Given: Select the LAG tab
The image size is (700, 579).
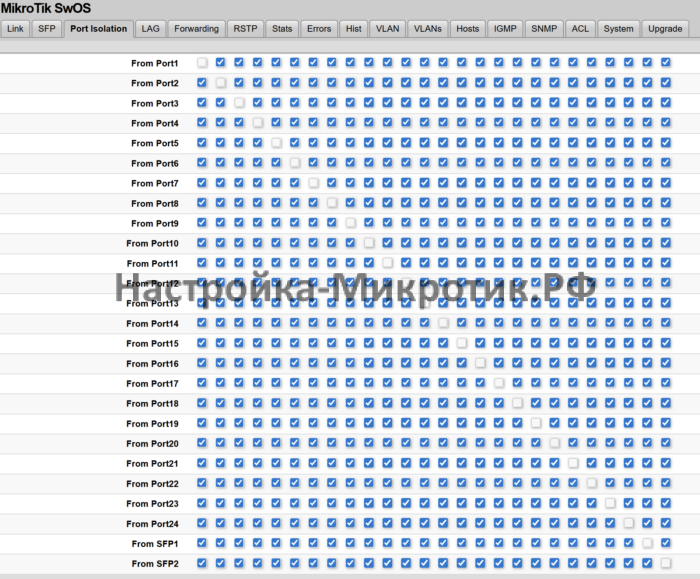Looking at the screenshot, I should [151, 29].
